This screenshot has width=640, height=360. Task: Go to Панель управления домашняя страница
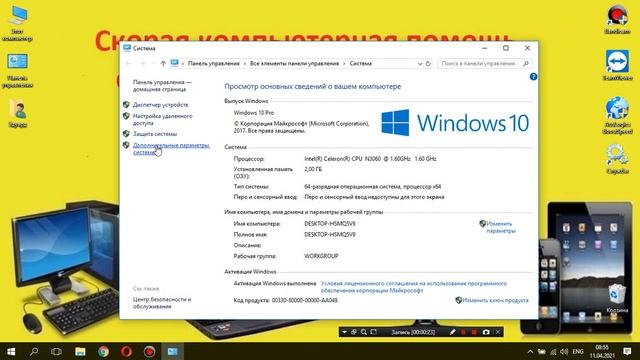pos(162,86)
